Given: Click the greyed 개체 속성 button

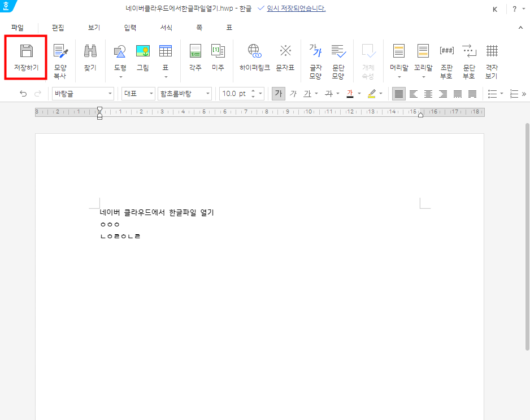Looking at the screenshot, I should pos(368,61).
